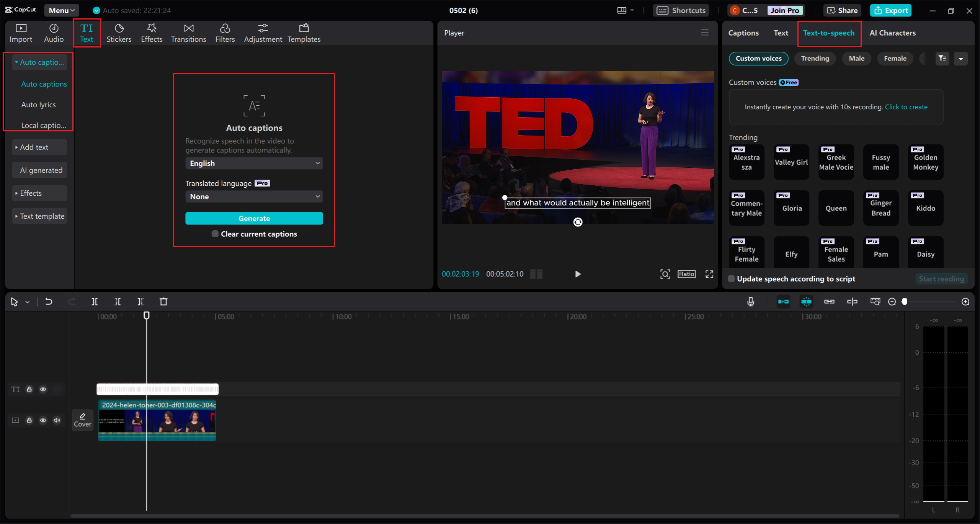Toggle Update speech according to script
The image size is (980, 524).
click(731, 279)
